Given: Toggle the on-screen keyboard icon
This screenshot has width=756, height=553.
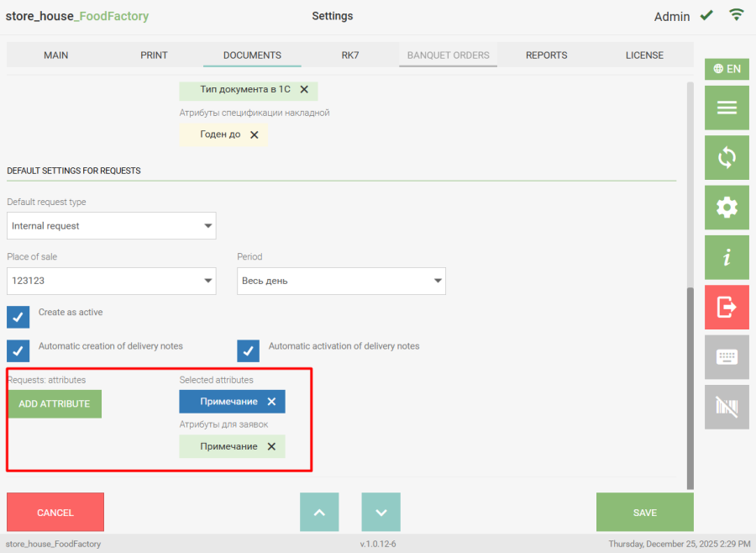Looking at the screenshot, I should (x=727, y=357).
